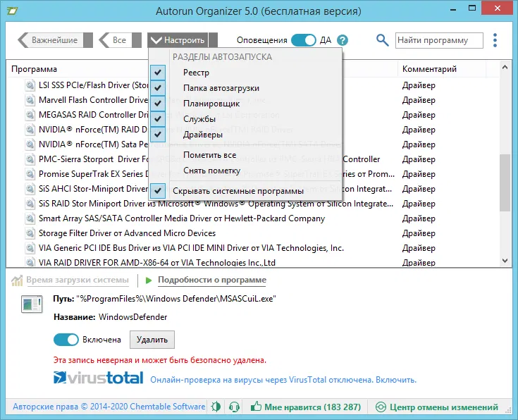518x420 pixels.
Task: Open the notifications help question icon
Action: pos(343,40)
